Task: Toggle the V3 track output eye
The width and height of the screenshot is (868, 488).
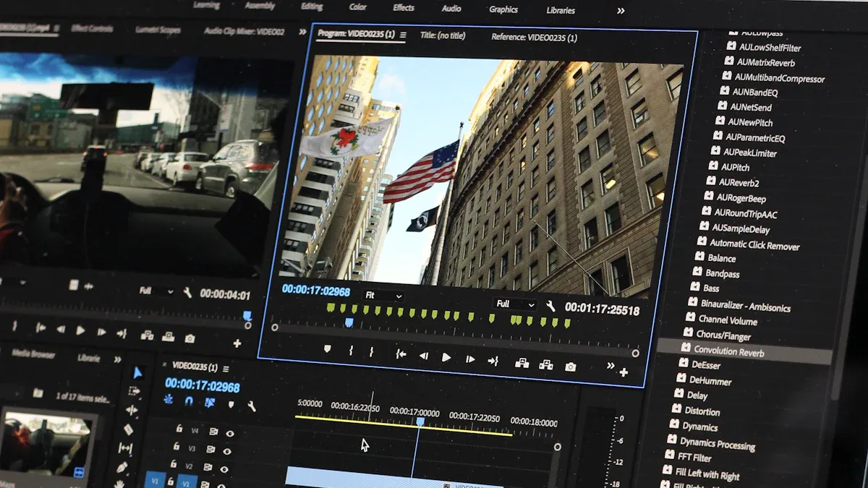Action: (x=226, y=450)
